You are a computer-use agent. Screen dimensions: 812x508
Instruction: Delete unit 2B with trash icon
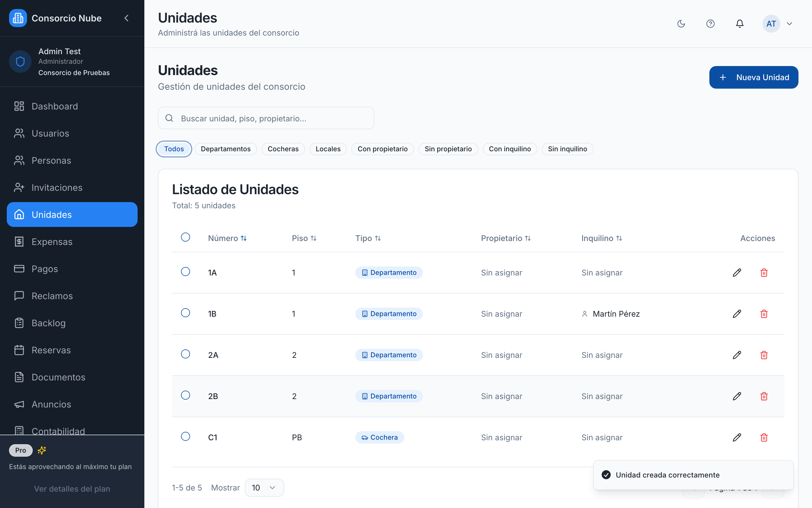[x=764, y=396]
